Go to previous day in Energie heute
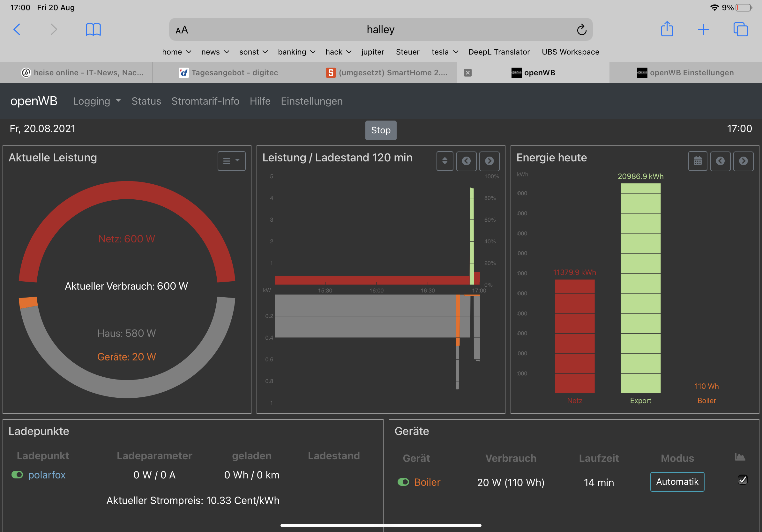The width and height of the screenshot is (762, 532). (720, 161)
